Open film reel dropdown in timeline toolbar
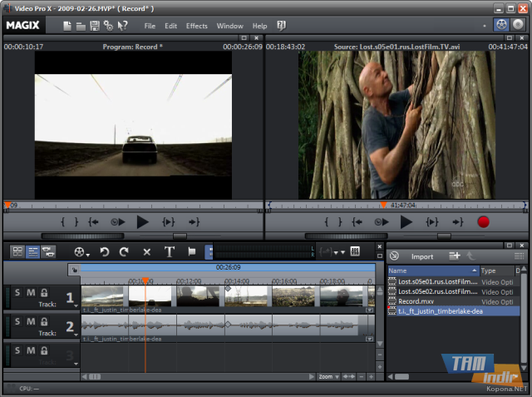 click(x=81, y=252)
